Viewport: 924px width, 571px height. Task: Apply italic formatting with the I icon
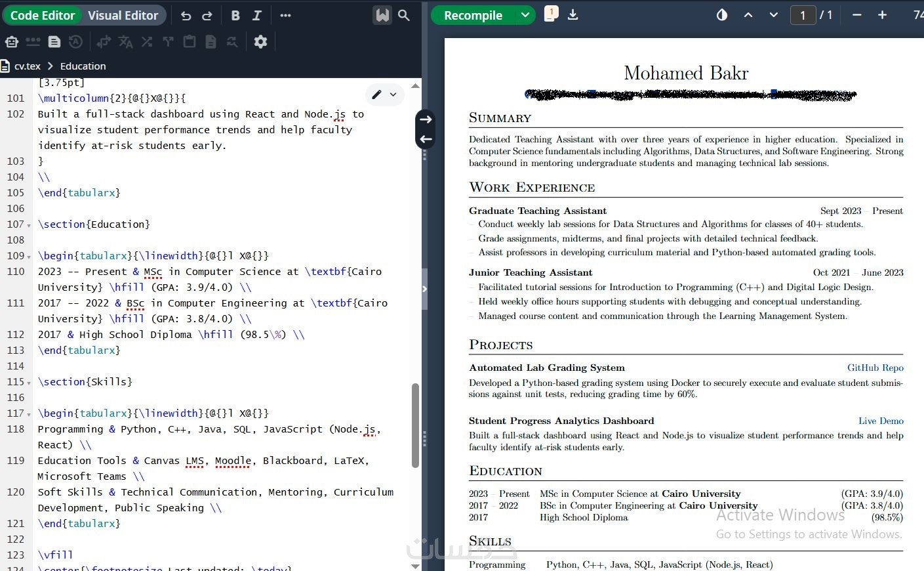click(x=256, y=15)
